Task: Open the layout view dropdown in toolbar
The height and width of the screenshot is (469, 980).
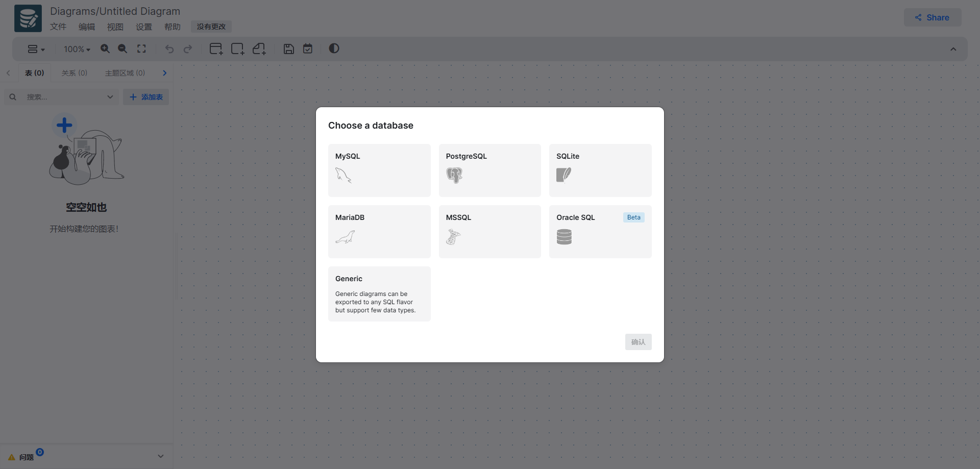Action: [x=36, y=50]
